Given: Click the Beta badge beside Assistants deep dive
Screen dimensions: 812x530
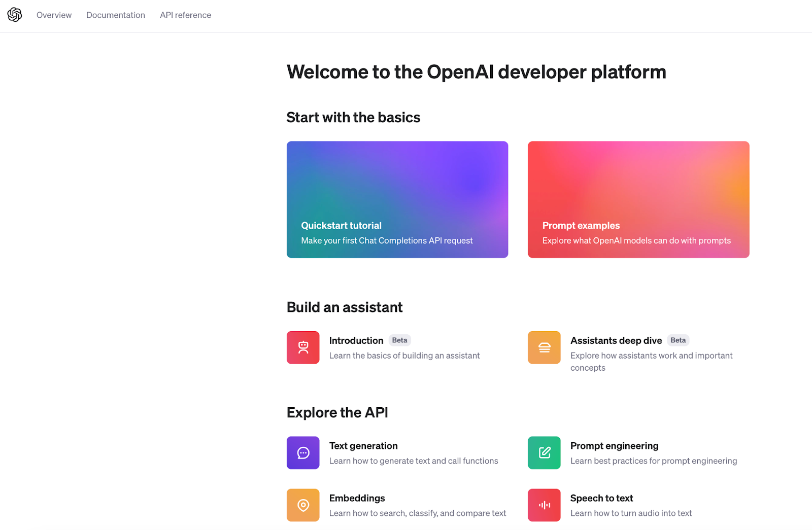Looking at the screenshot, I should tap(678, 340).
